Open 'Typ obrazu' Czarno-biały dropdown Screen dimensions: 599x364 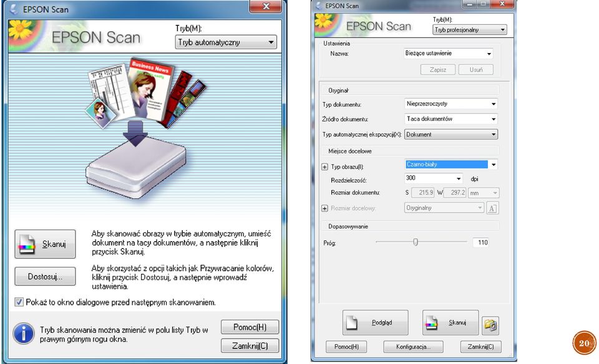click(x=450, y=165)
